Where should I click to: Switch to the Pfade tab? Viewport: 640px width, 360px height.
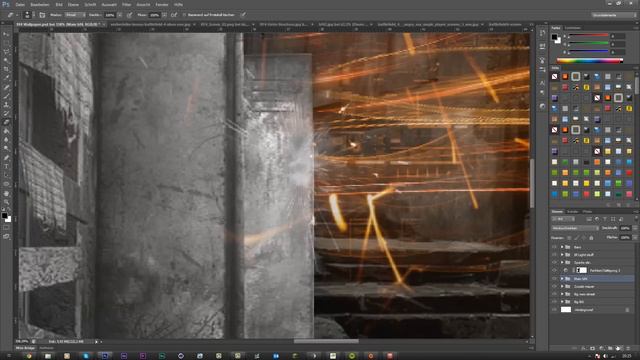(x=587, y=211)
